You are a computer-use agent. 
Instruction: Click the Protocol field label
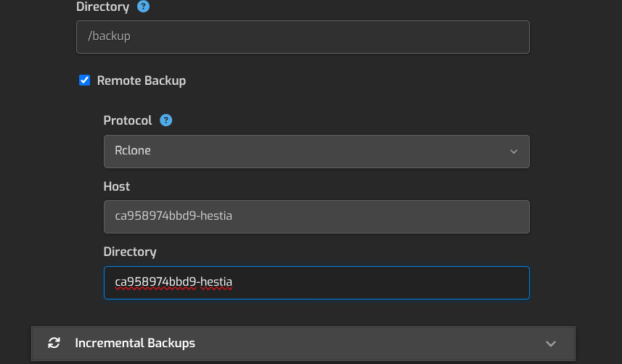128,120
